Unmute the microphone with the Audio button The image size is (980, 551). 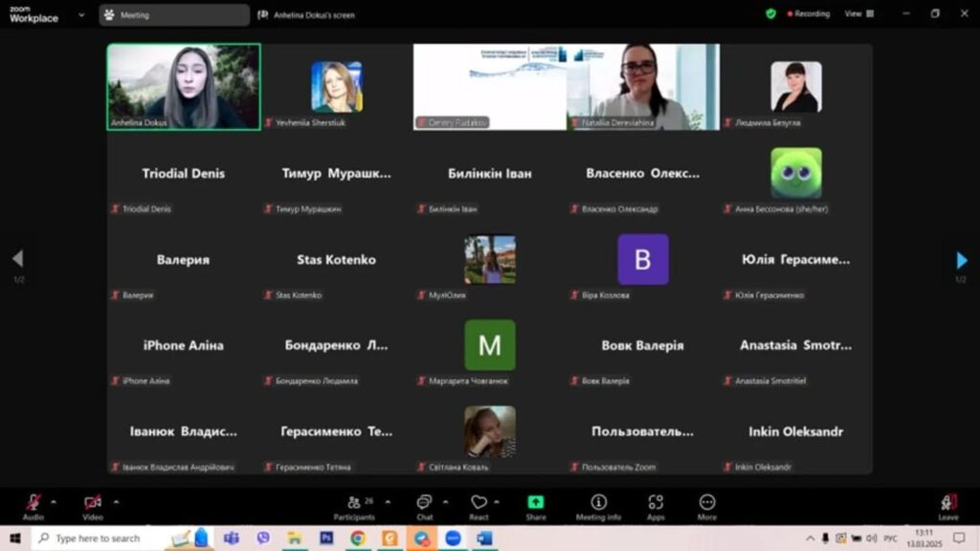tap(33, 503)
